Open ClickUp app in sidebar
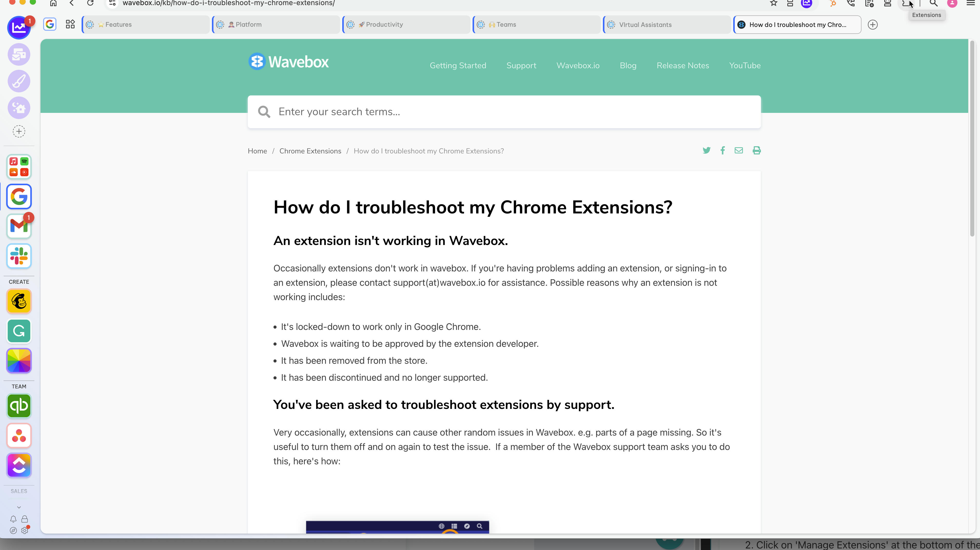 tap(19, 465)
